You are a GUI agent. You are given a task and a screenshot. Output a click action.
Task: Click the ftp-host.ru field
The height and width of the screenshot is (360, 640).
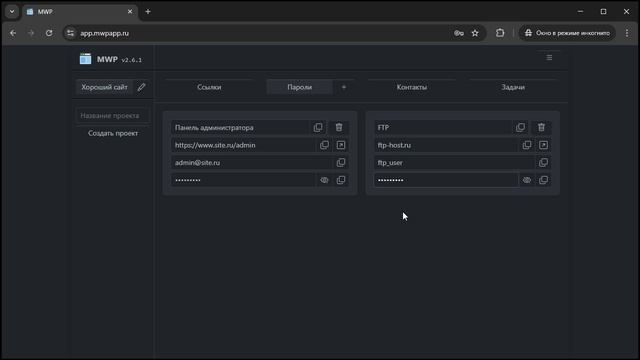tap(446, 145)
